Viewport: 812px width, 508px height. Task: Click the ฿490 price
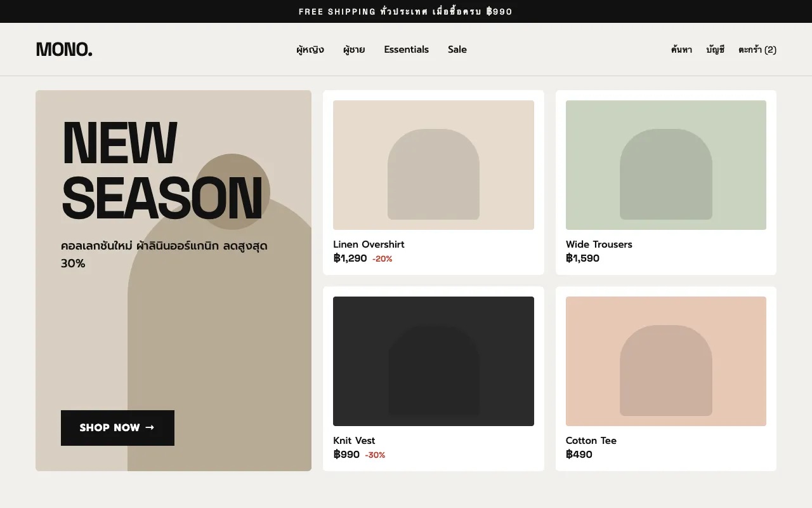click(579, 455)
